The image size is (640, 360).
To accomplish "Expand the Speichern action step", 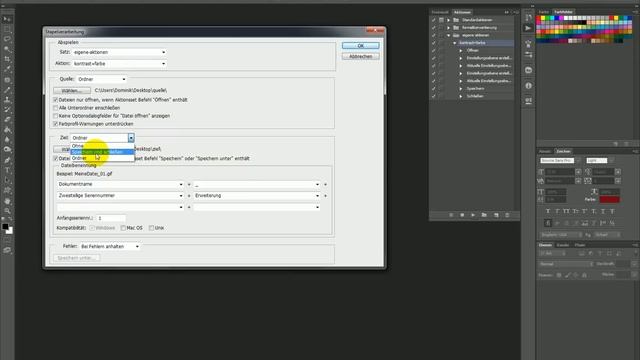I will (461, 89).
